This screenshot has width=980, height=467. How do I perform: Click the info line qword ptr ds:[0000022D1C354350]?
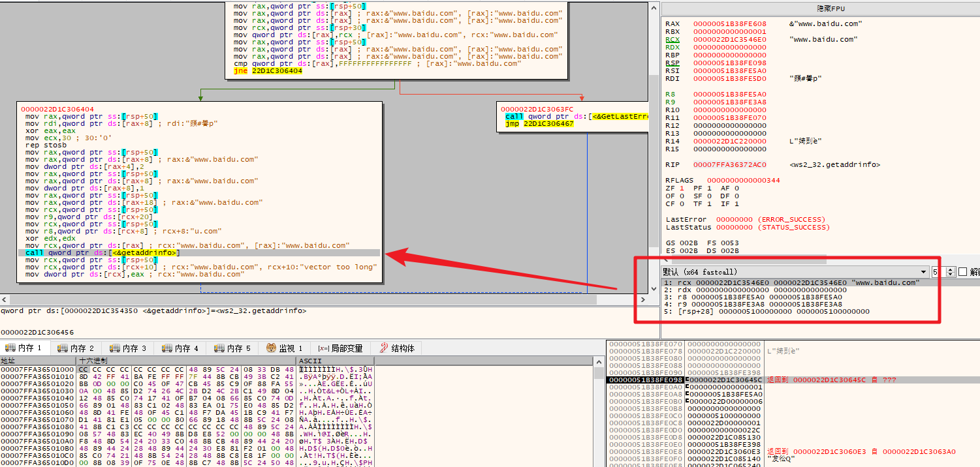pos(153,310)
